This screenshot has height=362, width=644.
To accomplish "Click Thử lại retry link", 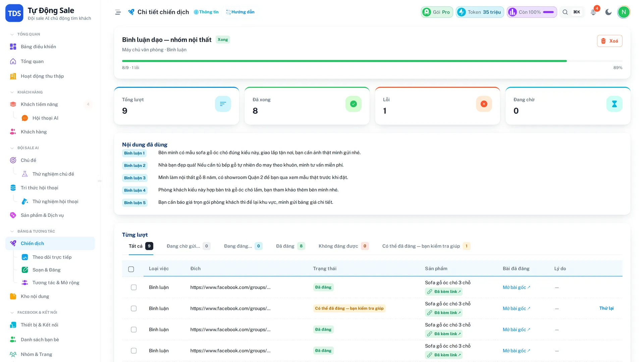I will [606, 308].
